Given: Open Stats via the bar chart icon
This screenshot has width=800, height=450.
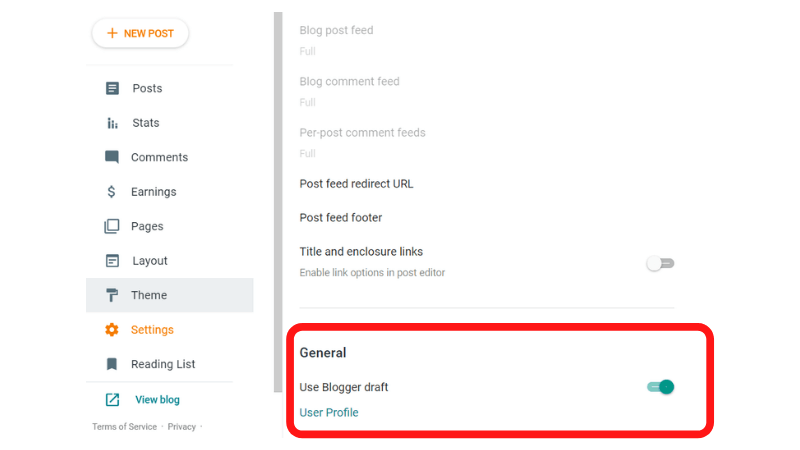Looking at the screenshot, I should tap(112, 123).
